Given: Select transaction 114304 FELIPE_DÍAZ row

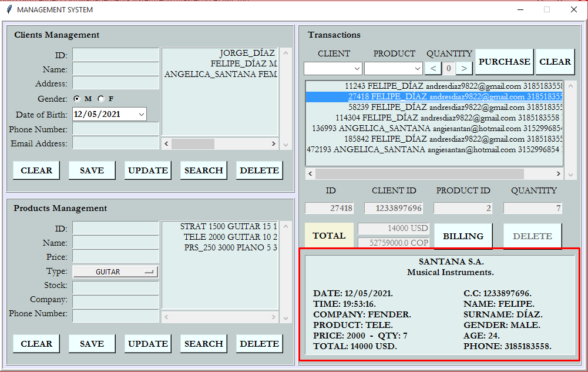Looking at the screenshot, I should (434, 118).
